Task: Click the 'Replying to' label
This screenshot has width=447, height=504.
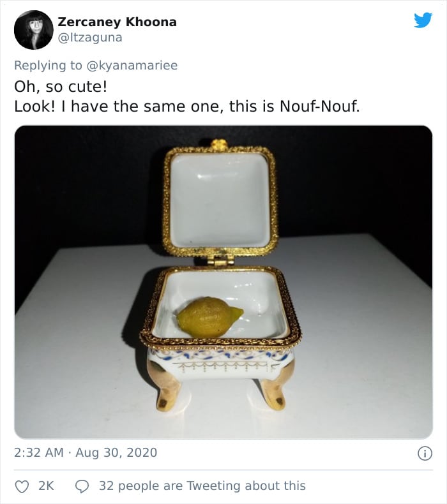Action: click(x=49, y=65)
